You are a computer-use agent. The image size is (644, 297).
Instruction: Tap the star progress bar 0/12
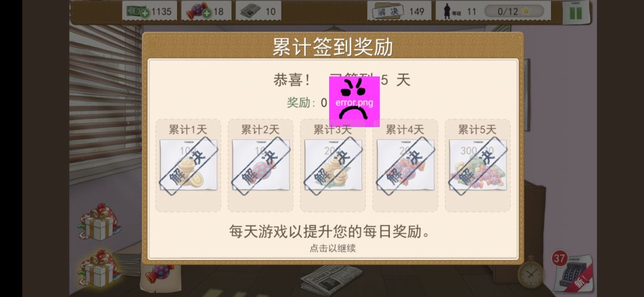tap(514, 11)
